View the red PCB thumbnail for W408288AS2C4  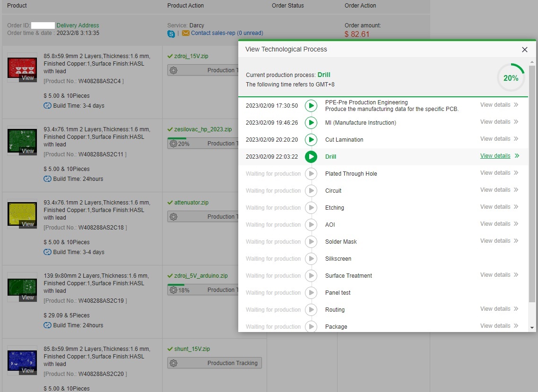click(22, 68)
